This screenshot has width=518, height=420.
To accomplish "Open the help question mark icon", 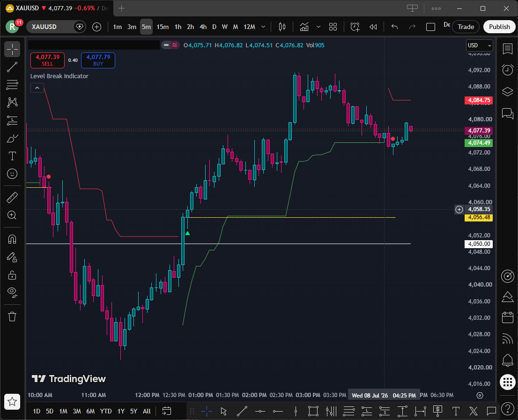I will click(x=507, y=409).
